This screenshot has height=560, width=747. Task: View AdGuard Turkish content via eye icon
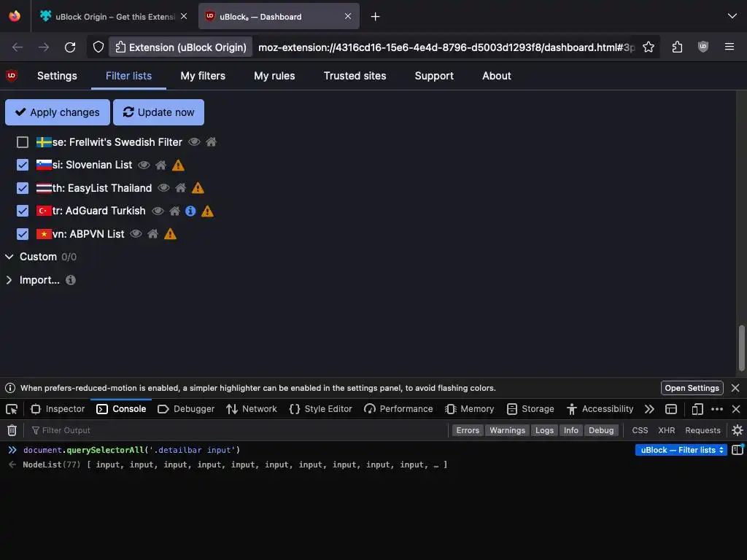[x=158, y=211]
